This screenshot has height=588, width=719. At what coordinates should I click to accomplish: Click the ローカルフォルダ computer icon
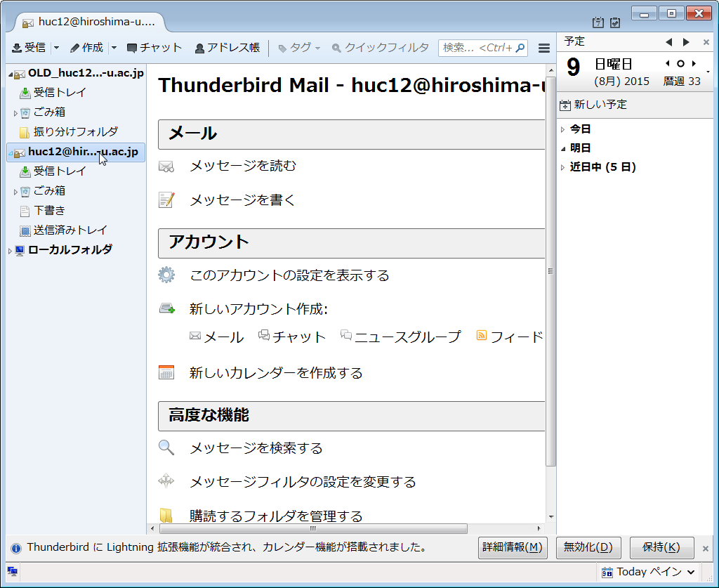[x=19, y=250]
